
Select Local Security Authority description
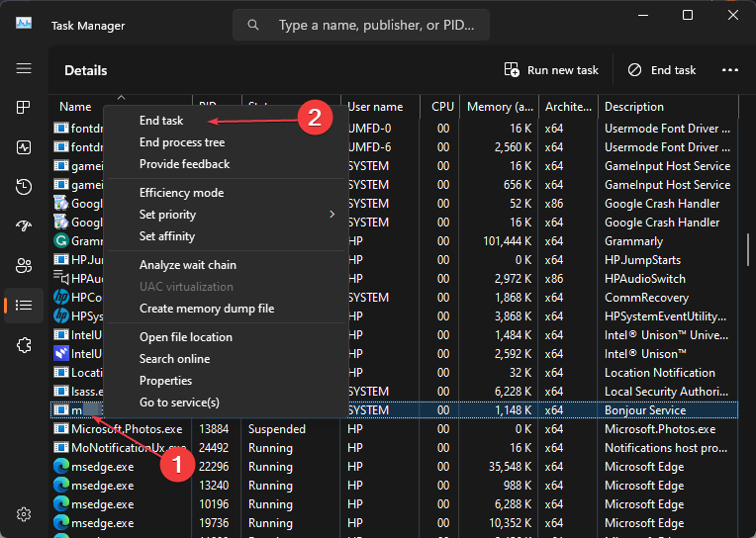coord(666,392)
